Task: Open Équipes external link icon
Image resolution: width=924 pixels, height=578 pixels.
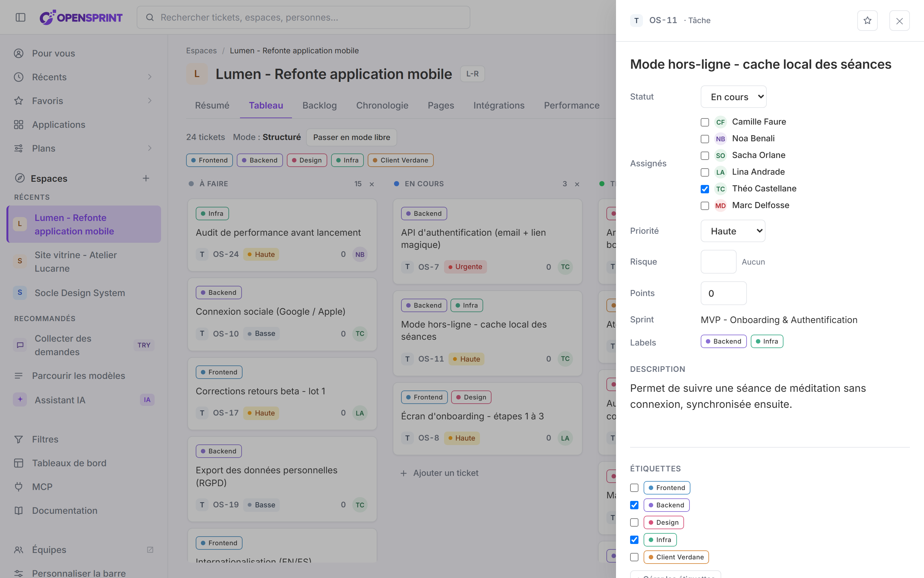Action: pyautogui.click(x=150, y=550)
